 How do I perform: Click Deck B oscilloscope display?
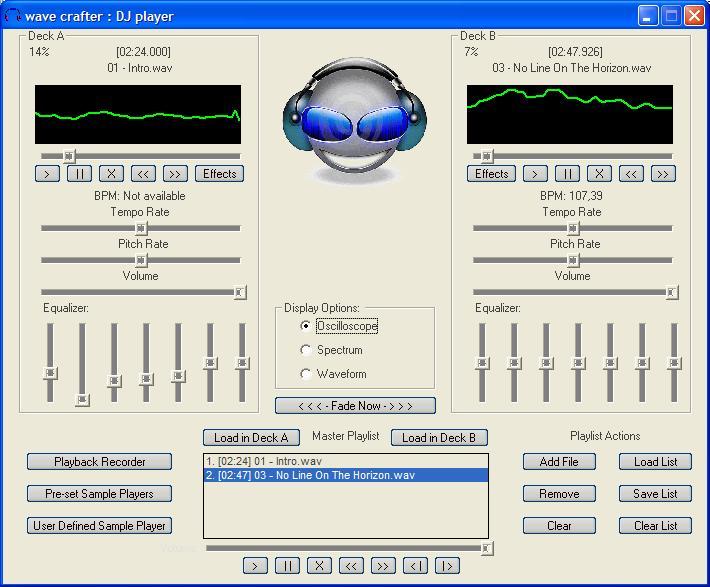click(570, 115)
